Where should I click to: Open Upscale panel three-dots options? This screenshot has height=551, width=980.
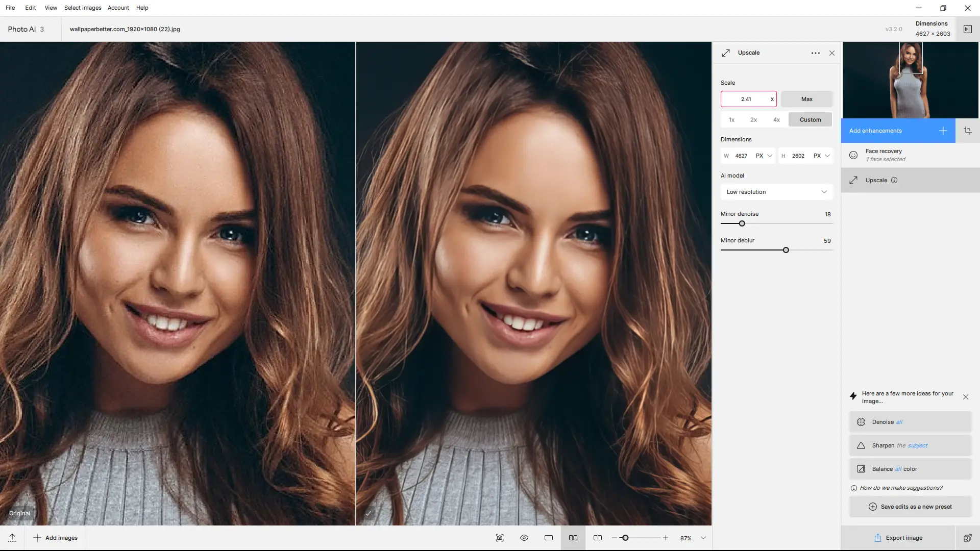click(815, 53)
